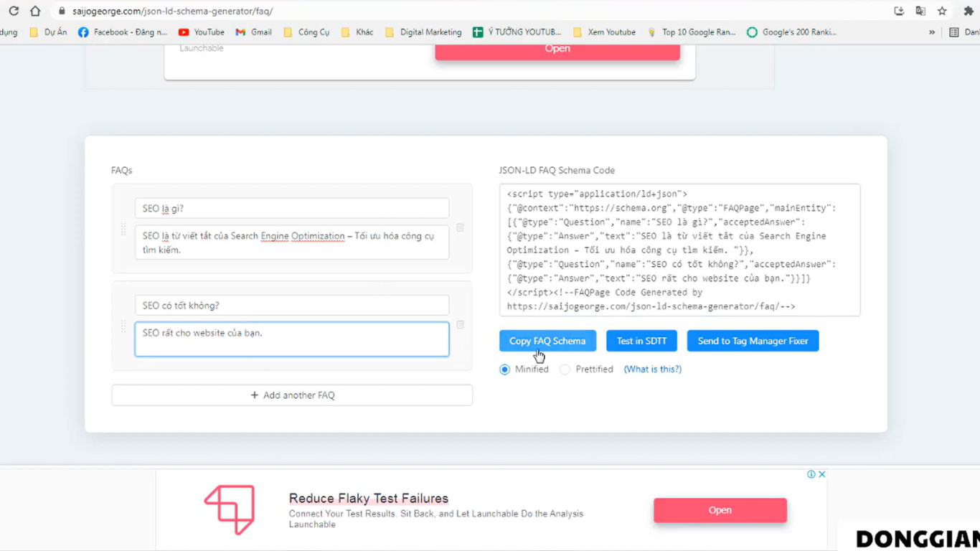The image size is (980, 551).
Task: Open the Top 10 Google Ran... bookmark
Action: [x=692, y=32]
